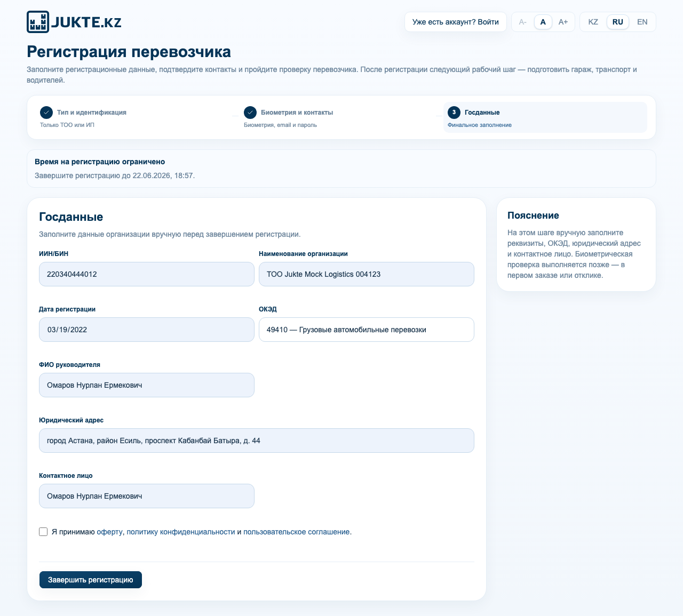683x616 pixels.
Task: Focus the Контактное лицо input field
Action: coord(147,496)
